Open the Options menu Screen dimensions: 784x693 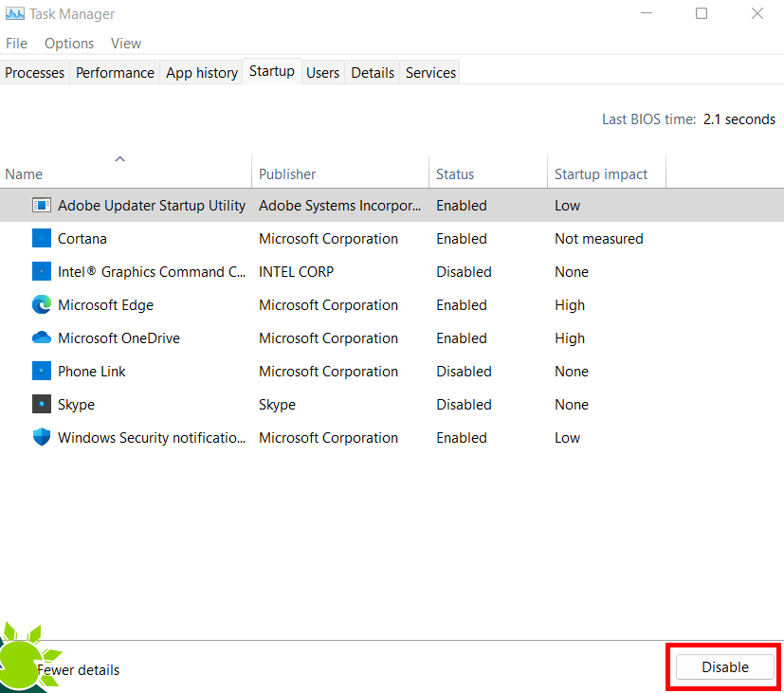click(x=68, y=43)
